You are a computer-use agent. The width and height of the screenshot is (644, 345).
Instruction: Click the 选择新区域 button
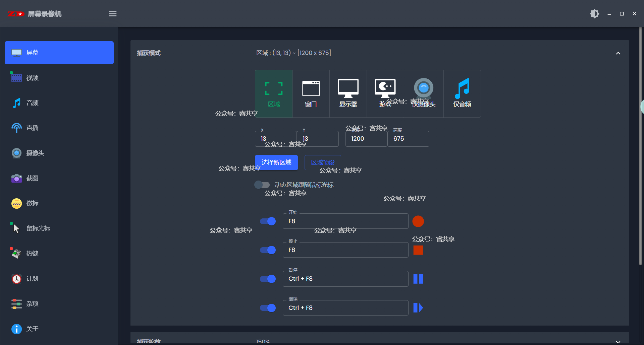276,162
